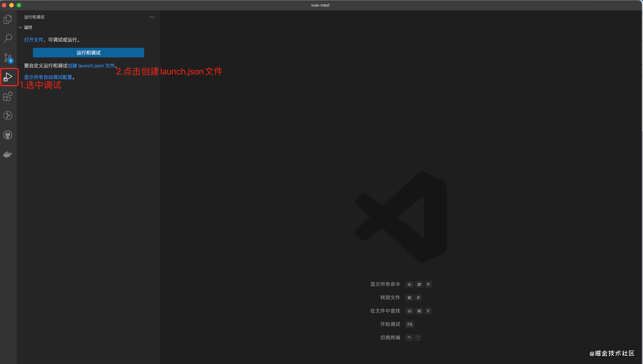The height and width of the screenshot is (364, 643).
Task: Click the blue 运行和调试 button
Action: tap(89, 53)
